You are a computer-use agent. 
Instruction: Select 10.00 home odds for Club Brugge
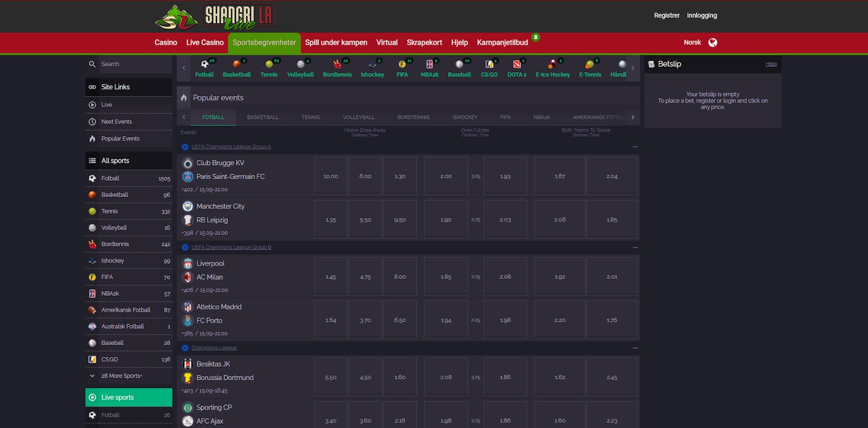click(x=330, y=176)
